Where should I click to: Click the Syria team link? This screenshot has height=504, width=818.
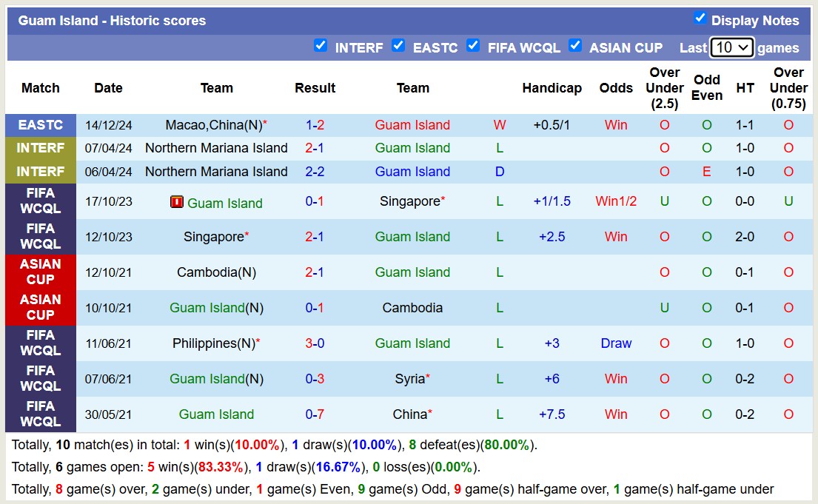click(409, 378)
